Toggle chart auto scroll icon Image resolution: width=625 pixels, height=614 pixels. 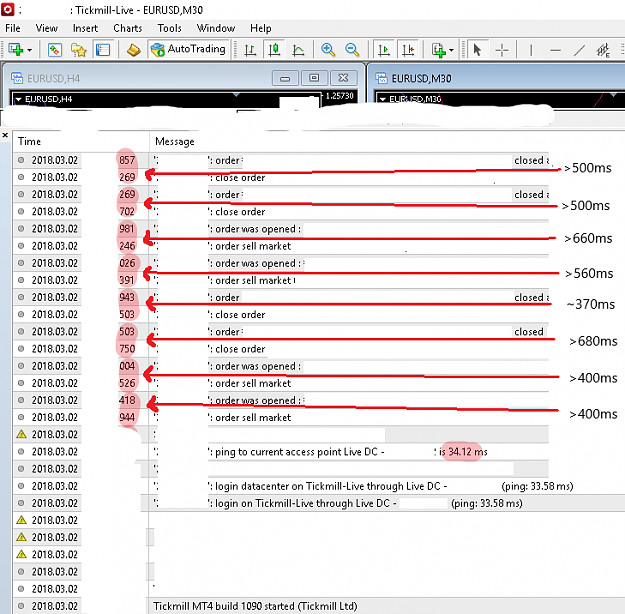[383, 50]
